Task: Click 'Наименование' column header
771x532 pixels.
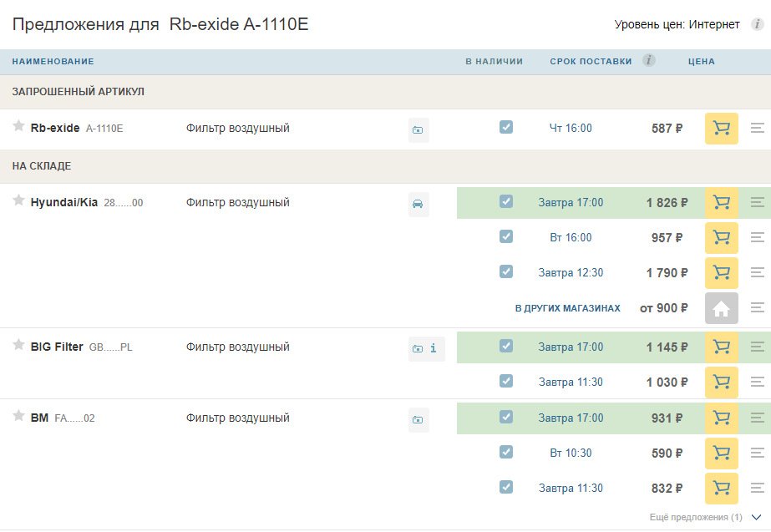Action: [53, 62]
